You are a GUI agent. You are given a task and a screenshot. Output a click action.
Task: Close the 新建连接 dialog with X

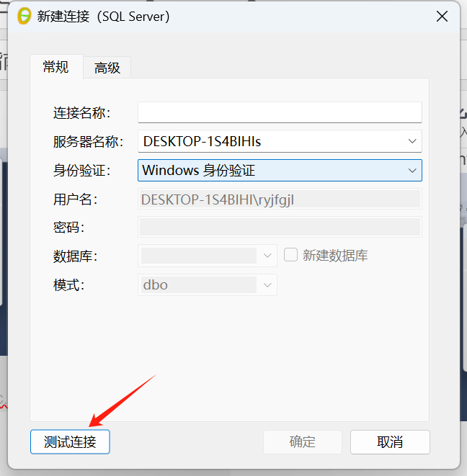[442, 16]
